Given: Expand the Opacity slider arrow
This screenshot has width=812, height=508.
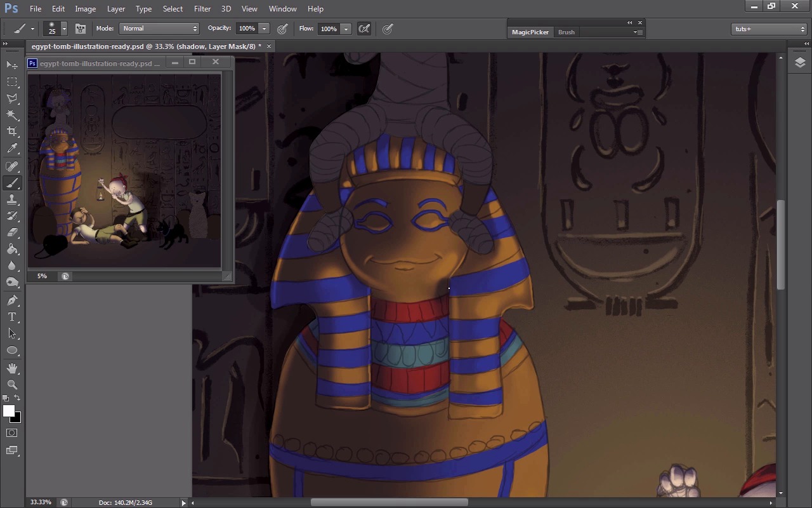Looking at the screenshot, I should coord(264,29).
